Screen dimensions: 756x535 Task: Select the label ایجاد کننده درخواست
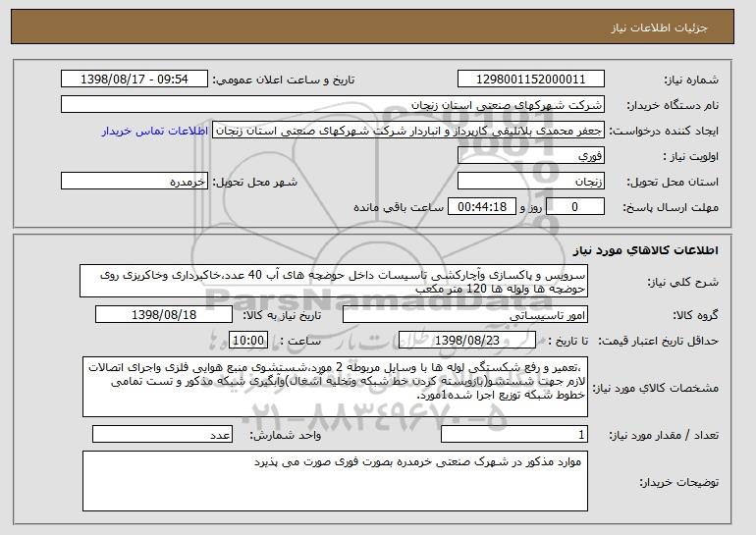coord(664,132)
